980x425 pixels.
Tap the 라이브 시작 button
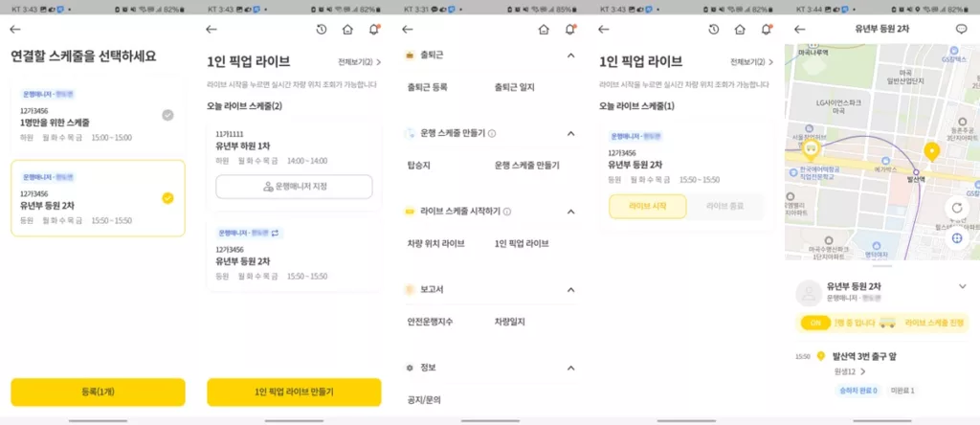pos(648,206)
